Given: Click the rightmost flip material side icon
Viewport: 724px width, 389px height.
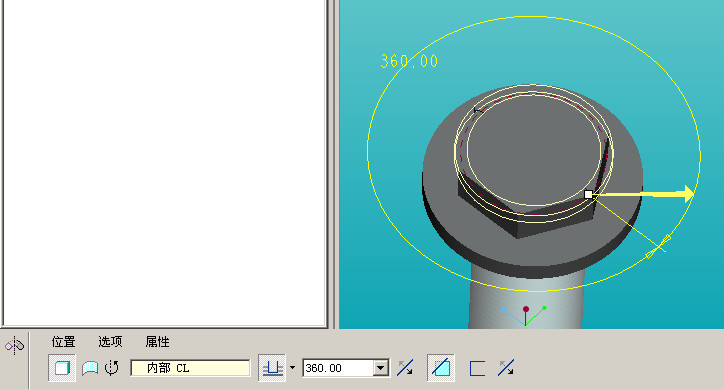Looking at the screenshot, I should (507, 368).
